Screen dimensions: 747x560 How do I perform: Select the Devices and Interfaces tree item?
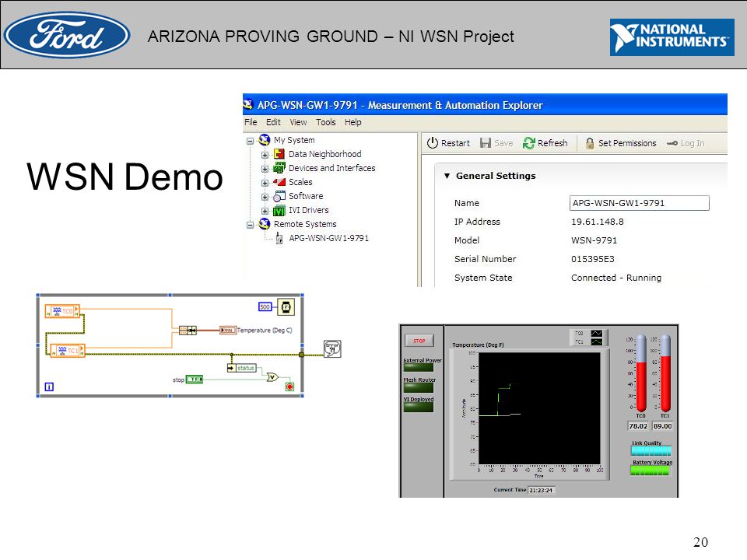(x=332, y=168)
